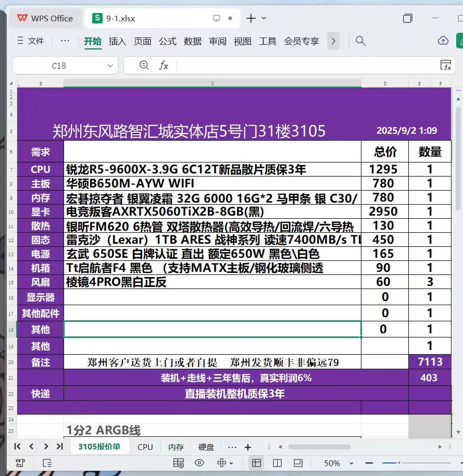Click the cell showing 403
463x476 pixels.
click(x=430, y=378)
